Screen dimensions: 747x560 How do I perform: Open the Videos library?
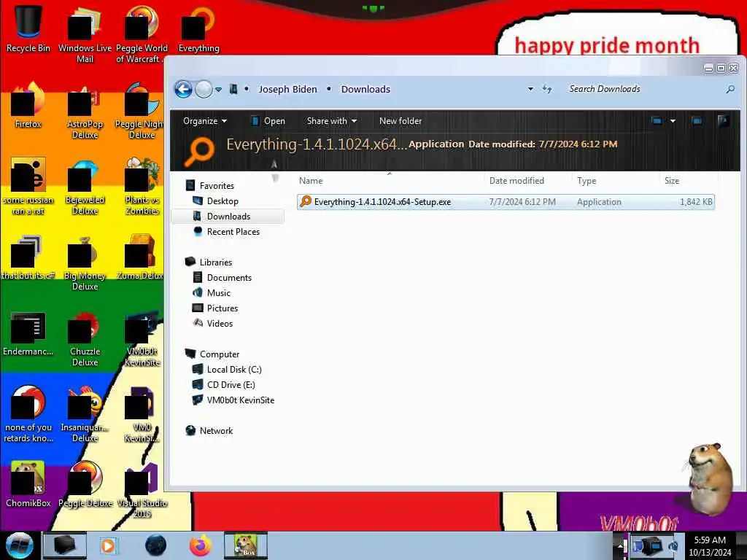[x=219, y=323]
